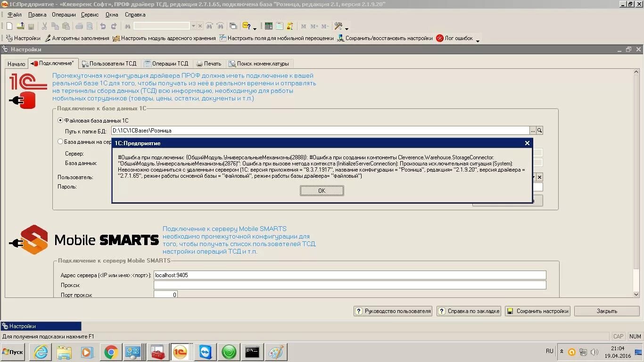Open the Настройки toolbar item
The height and width of the screenshot is (362, 644).
pos(23,38)
